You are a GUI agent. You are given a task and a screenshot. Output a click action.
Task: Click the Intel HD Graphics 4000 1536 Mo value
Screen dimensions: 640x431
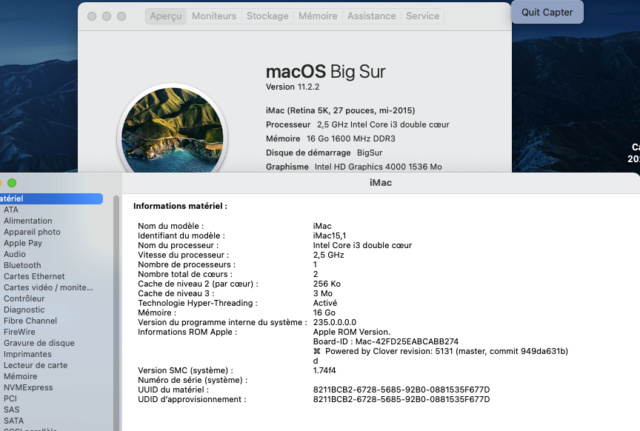point(378,167)
